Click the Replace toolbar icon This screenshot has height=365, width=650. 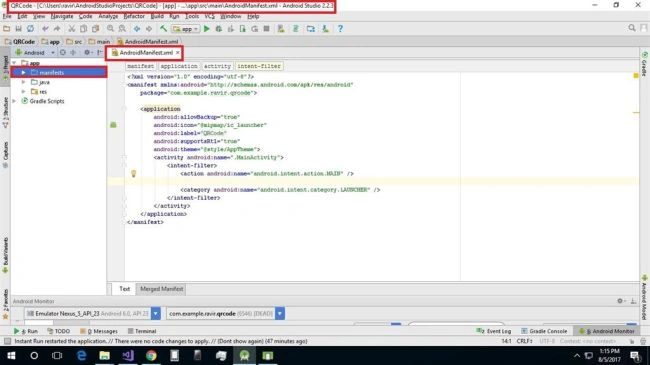click(122, 29)
